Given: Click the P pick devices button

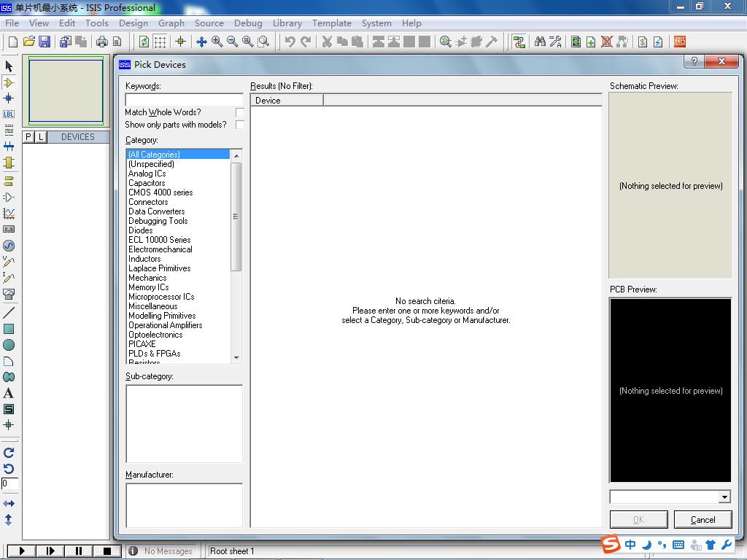Looking at the screenshot, I should (x=28, y=137).
